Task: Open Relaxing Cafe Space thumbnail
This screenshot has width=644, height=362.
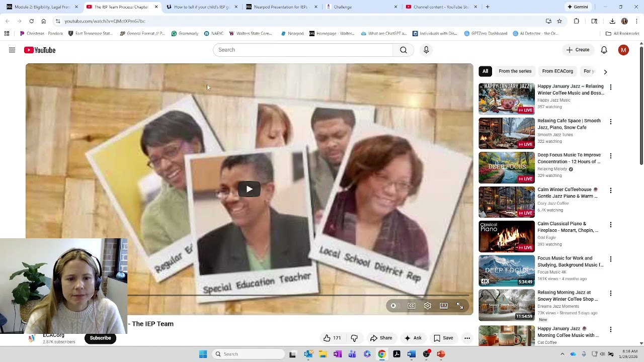Action: tap(507, 133)
